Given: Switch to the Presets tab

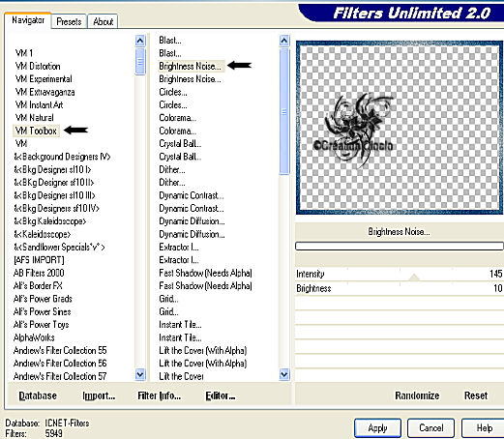Looking at the screenshot, I should 69,21.
